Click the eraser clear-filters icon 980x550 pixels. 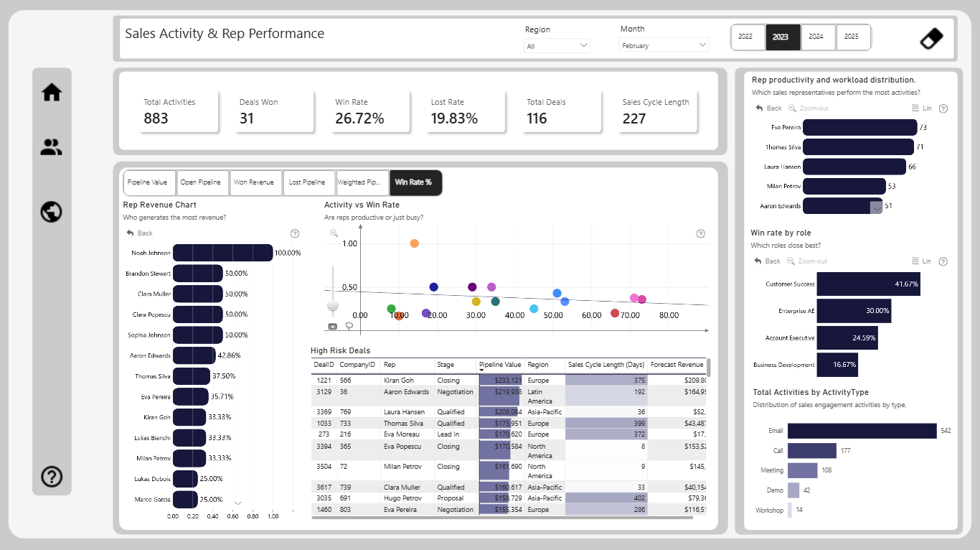tap(931, 38)
